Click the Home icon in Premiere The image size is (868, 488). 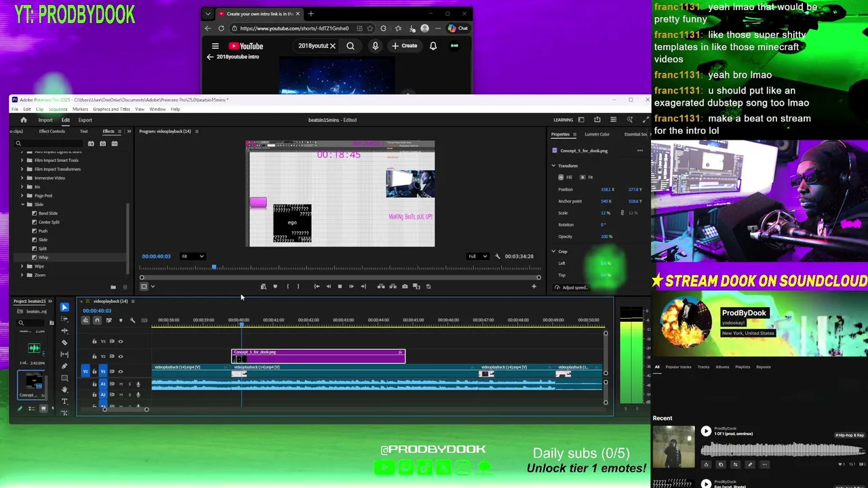coord(24,120)
